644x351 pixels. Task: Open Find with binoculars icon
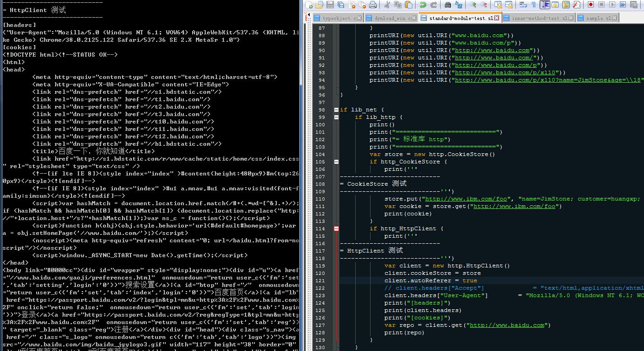pos(448,5)
